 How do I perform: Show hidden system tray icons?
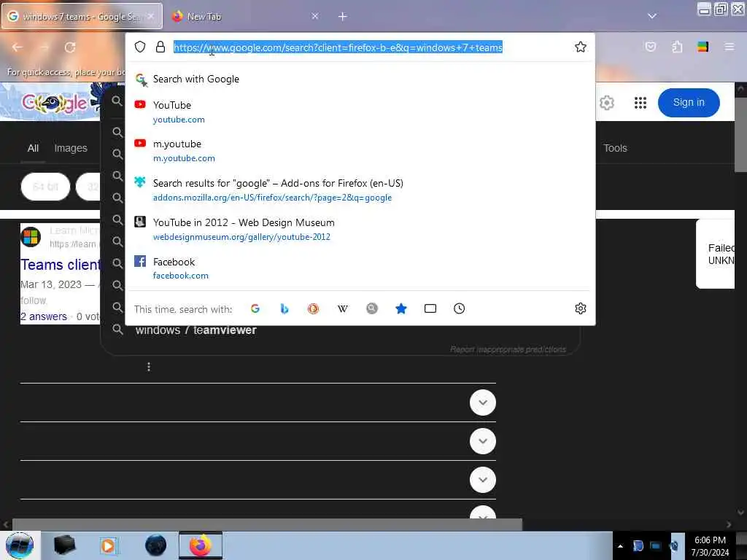tap(620, 546)
